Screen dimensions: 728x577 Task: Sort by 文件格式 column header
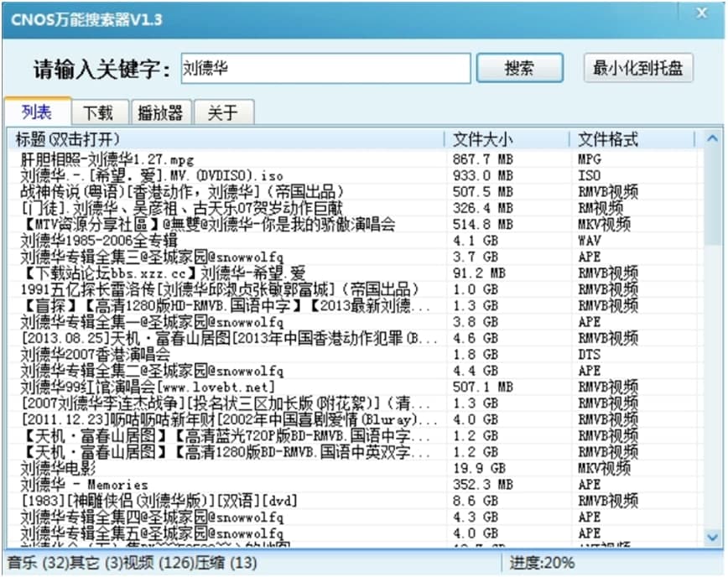tap(632, 139)
